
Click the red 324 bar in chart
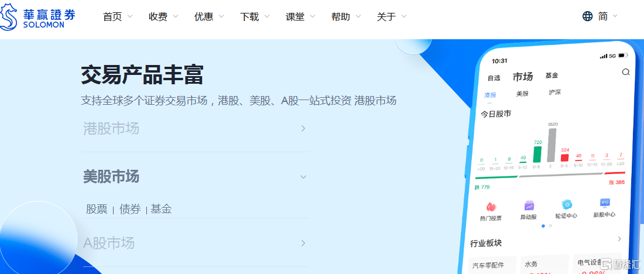coord(565,157)
